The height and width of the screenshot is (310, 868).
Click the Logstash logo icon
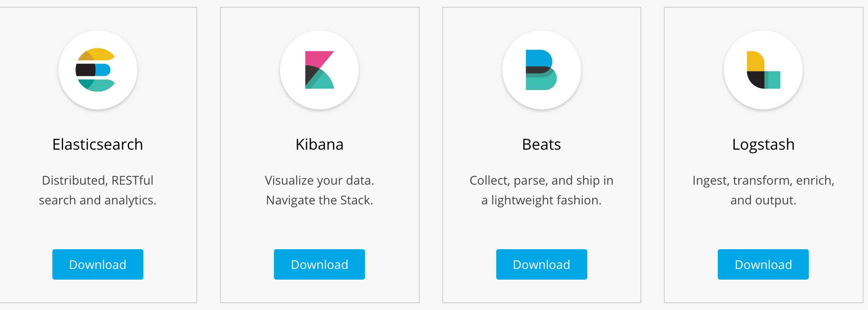(x=763, y=70)
